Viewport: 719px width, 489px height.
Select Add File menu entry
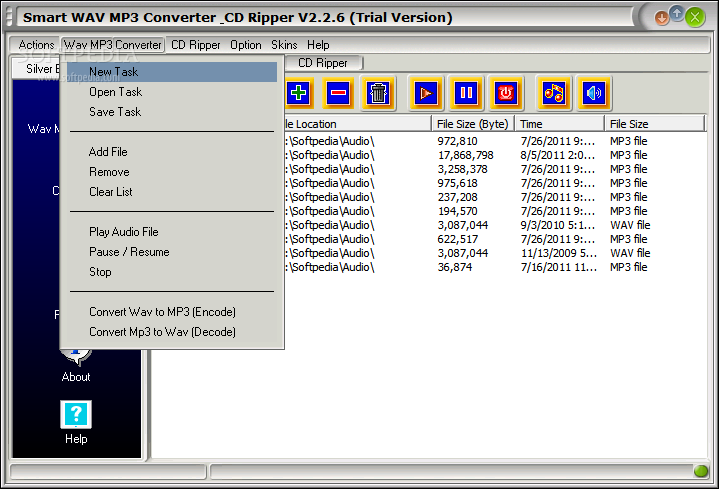172,152
